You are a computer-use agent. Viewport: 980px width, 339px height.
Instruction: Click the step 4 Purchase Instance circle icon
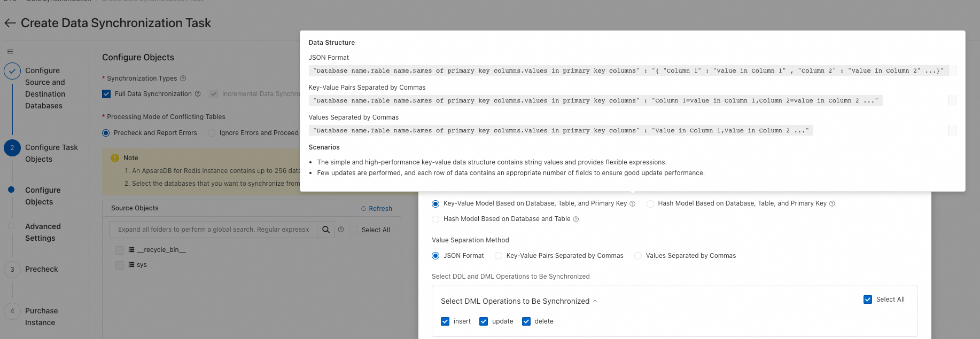click(x=12, y=311)
